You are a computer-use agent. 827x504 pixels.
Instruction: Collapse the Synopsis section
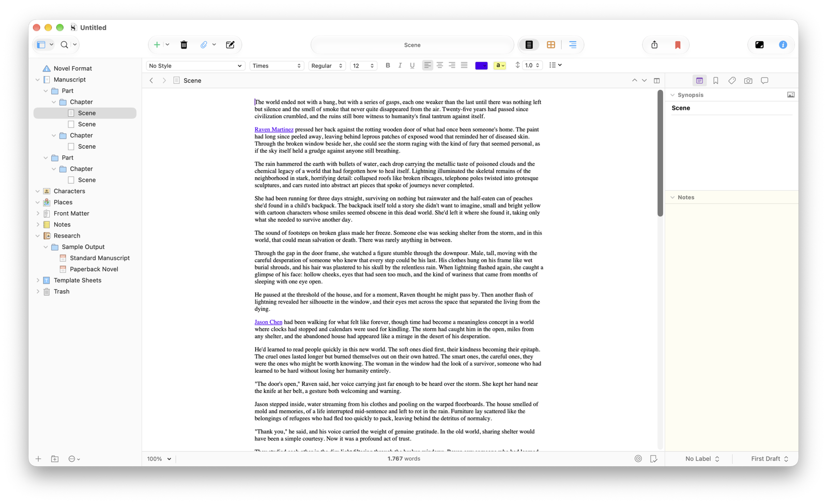672,95
